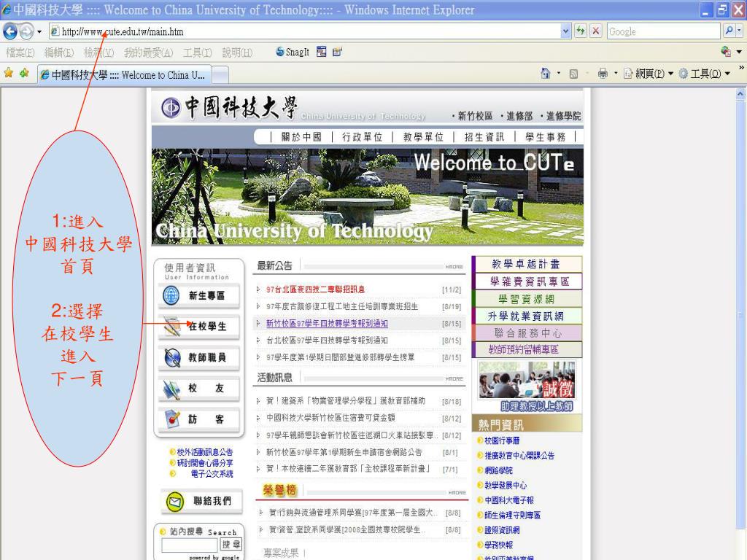Click MORE next to 活動訊息
This screenshot has width=747, height=560.
454,379
